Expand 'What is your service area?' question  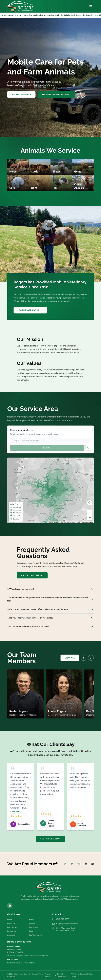[50, 589]
